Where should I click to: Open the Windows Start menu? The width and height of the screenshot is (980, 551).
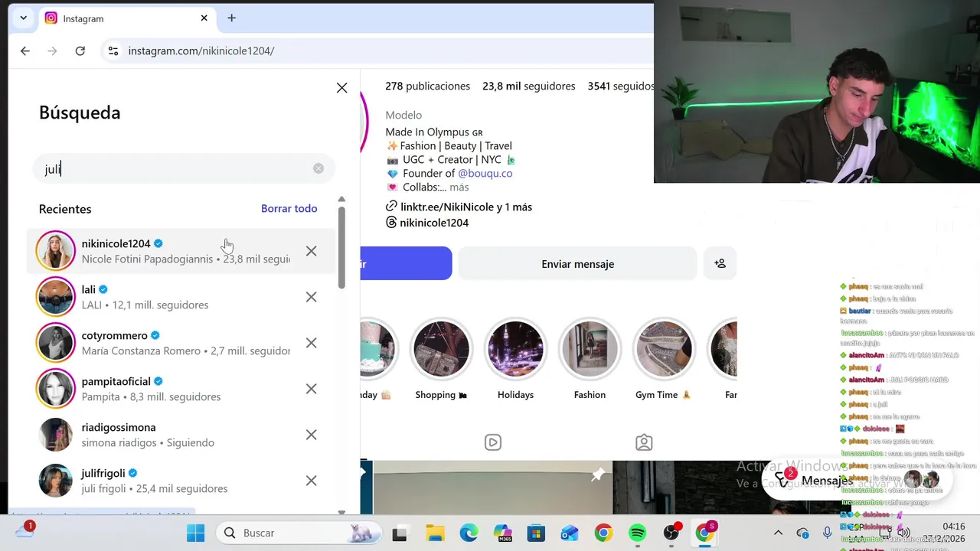[196, 533]
